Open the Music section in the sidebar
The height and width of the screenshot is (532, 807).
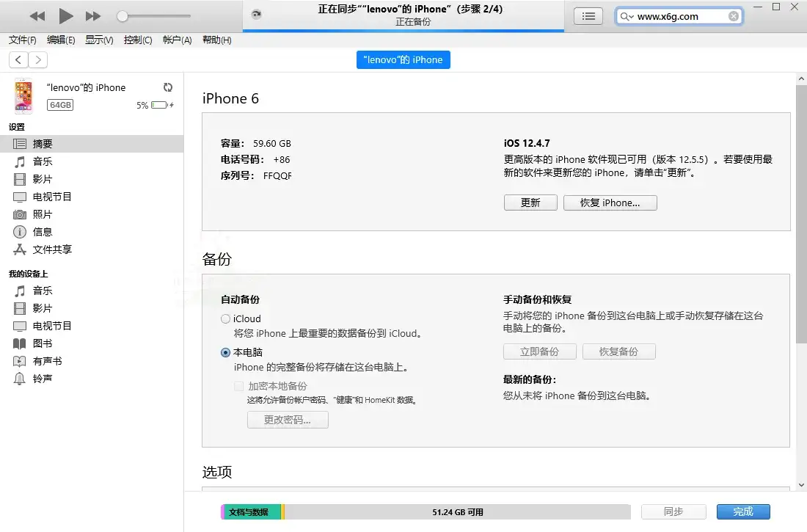click(42, 161)
